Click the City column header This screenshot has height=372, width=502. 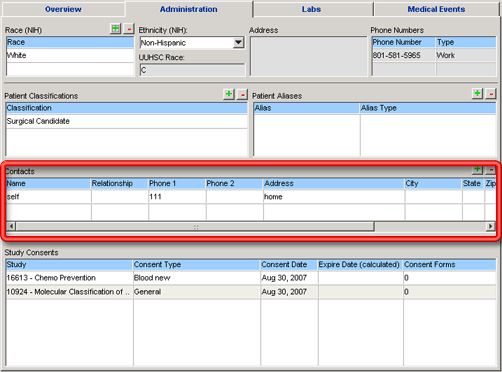tap(433, 184)
